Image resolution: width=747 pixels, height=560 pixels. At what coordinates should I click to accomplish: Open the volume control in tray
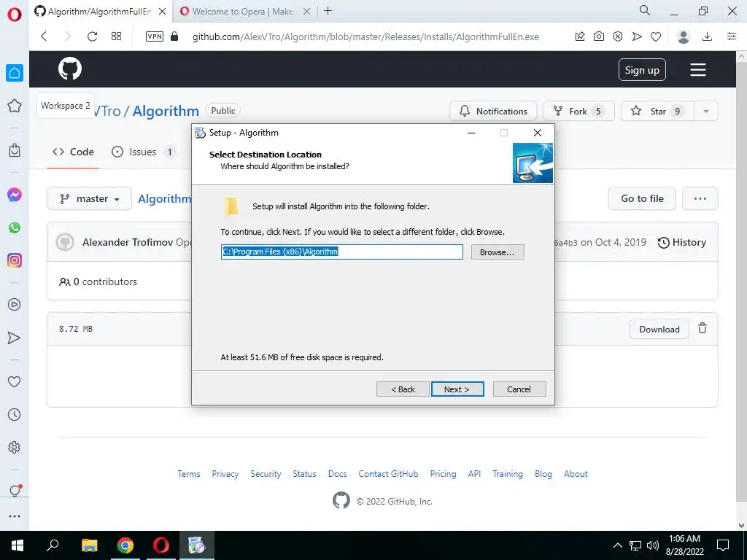coord(653,545)
